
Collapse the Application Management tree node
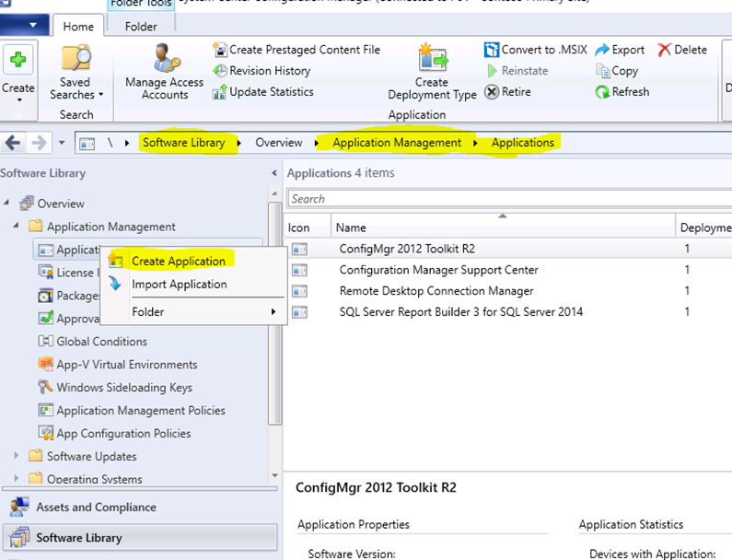pyautogui.click(x=16, y=226)
